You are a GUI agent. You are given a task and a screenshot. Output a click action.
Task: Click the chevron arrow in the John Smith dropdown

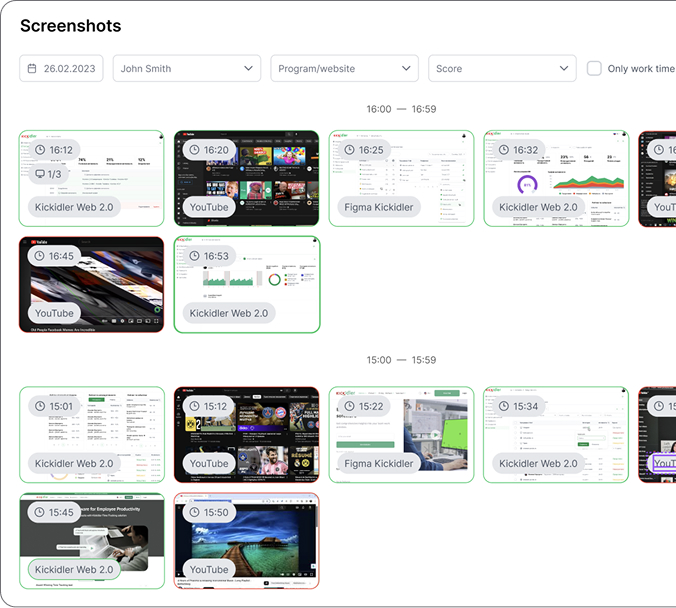point(248,68)
